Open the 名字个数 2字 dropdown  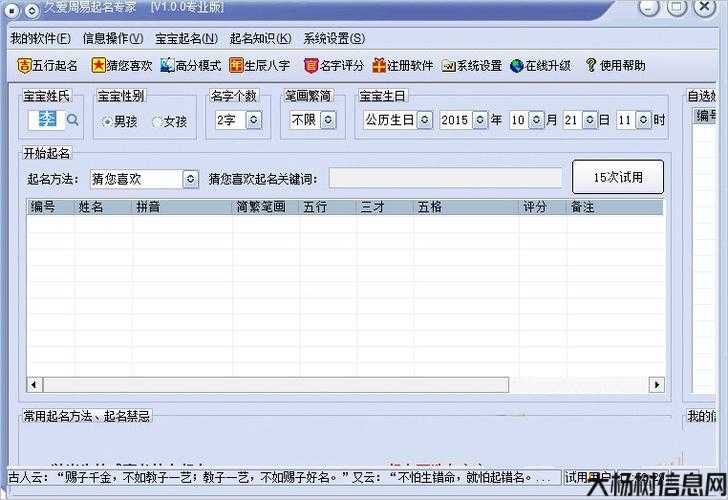[x=254, y=120]
